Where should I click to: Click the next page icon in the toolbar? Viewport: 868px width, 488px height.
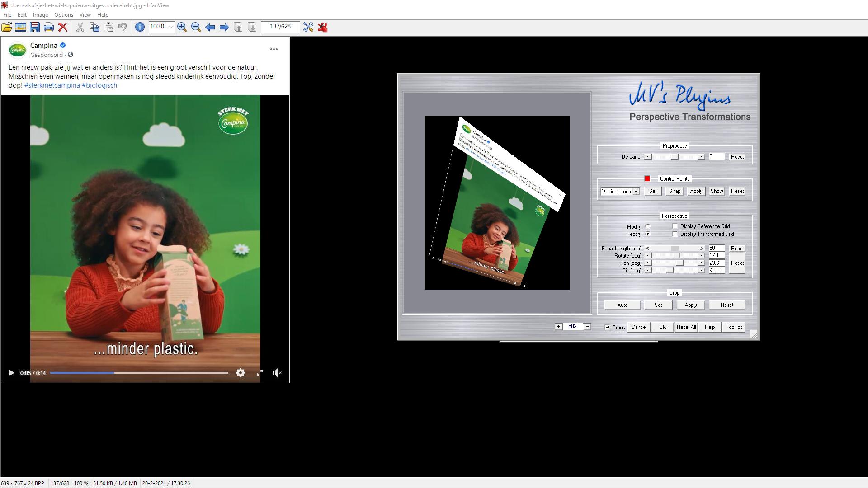point(252,28)
